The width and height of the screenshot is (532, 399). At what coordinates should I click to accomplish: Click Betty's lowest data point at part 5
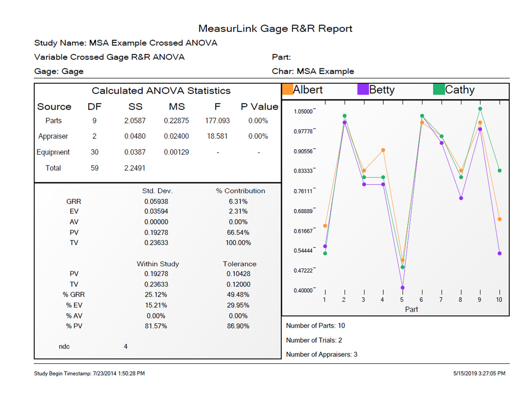(403, 288)
